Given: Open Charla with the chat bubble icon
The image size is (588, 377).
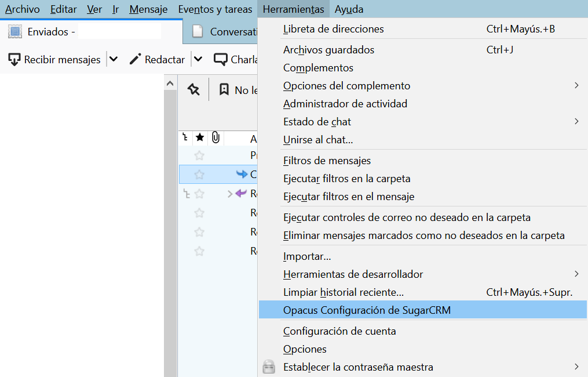Looking at the screenshot, I should tap(220, 59).
